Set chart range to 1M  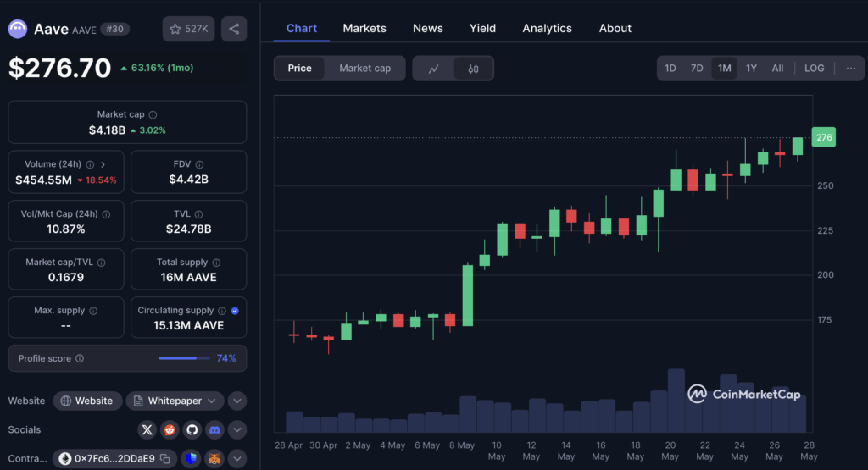(x=725, y=68)
